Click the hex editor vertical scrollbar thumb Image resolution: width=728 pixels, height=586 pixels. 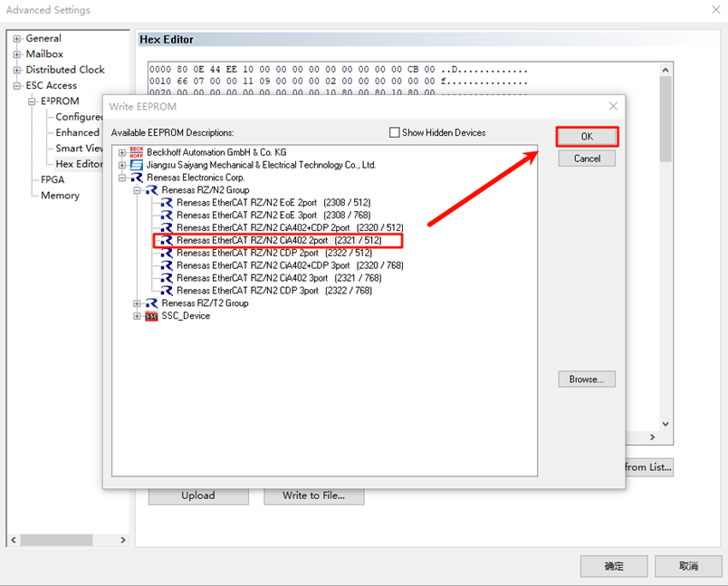[666, 119]
